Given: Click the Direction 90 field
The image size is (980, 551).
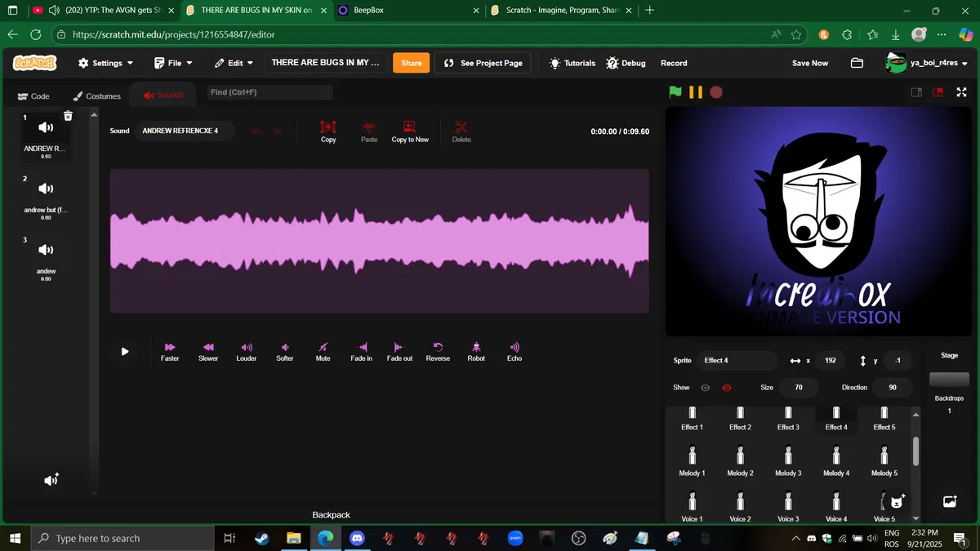Looking at the screenshot, I should (892, 388).
